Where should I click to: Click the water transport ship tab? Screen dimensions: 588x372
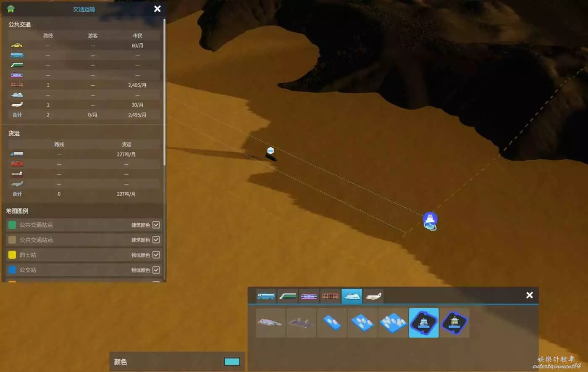click(x=352, y=296)
